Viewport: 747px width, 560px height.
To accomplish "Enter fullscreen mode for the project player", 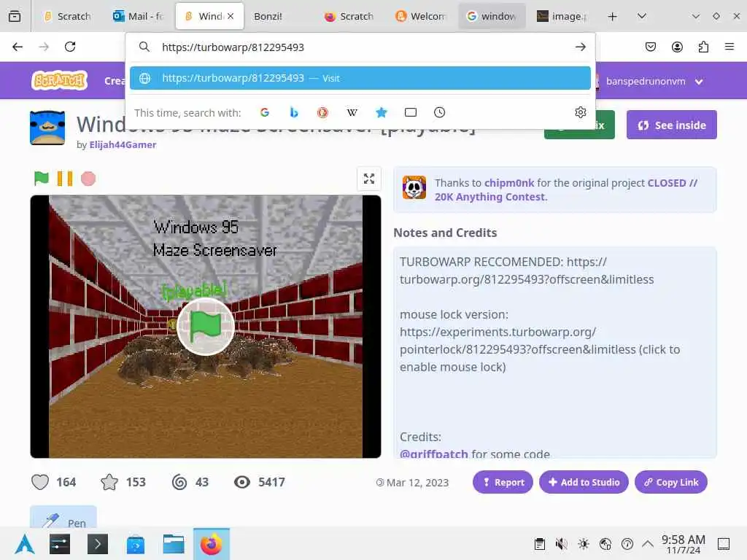I will (x=369, y=179).
